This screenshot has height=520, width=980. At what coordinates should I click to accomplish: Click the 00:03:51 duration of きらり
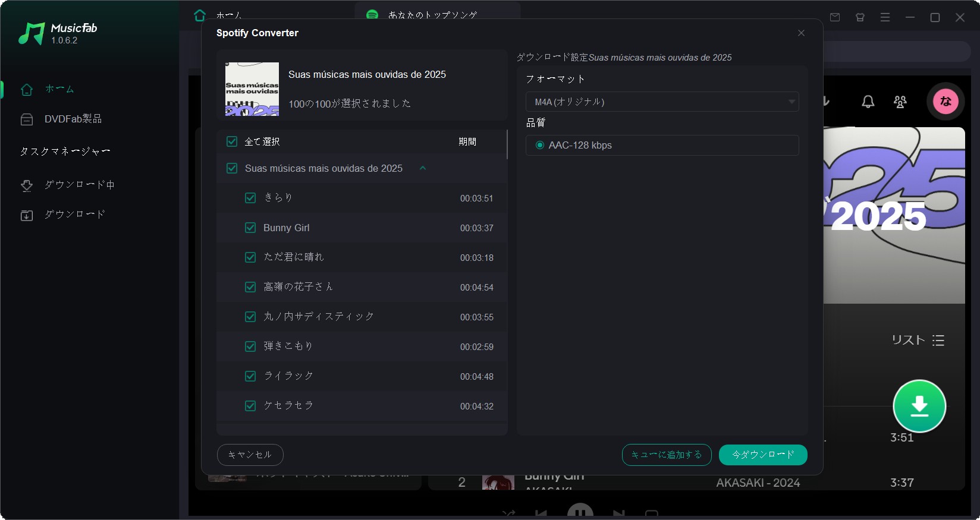coord(476,198)
